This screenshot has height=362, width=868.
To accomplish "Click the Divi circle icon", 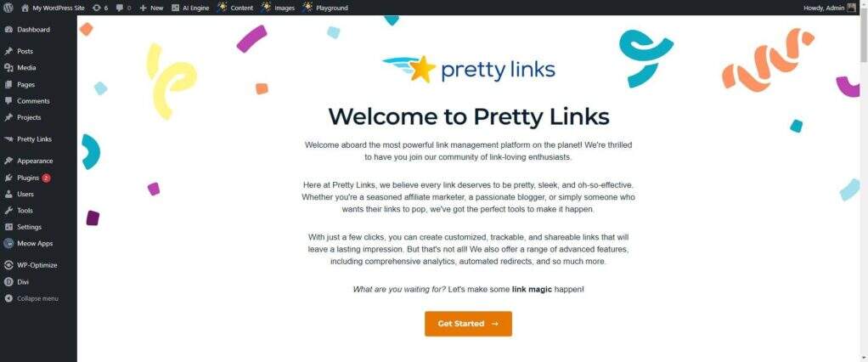I will click(x=8, y=281).
